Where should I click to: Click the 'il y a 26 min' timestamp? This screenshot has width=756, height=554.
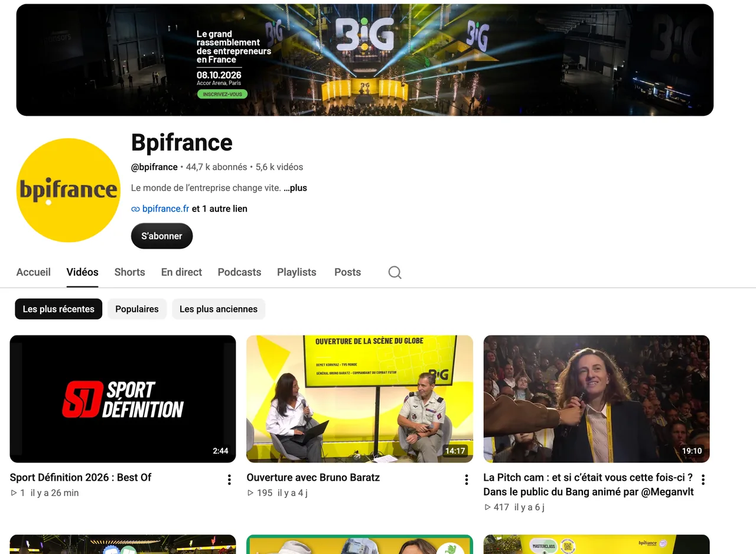tap(54, 493)
